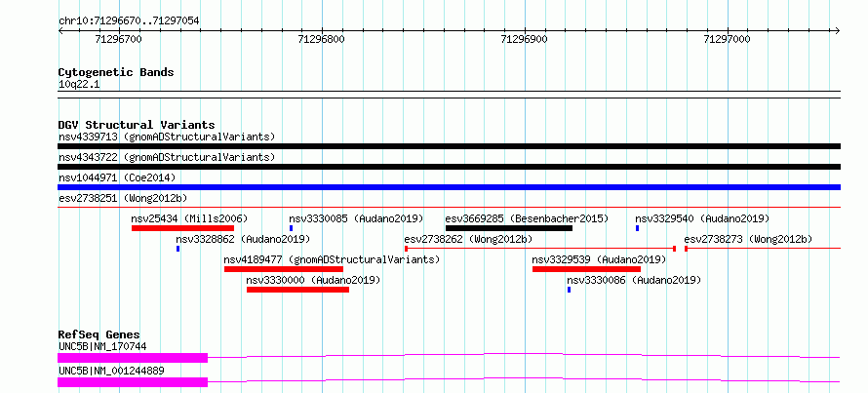The image size is (868, 393).
Task: Click the 71297000 ruler label
Action: [x=727, y=39]
